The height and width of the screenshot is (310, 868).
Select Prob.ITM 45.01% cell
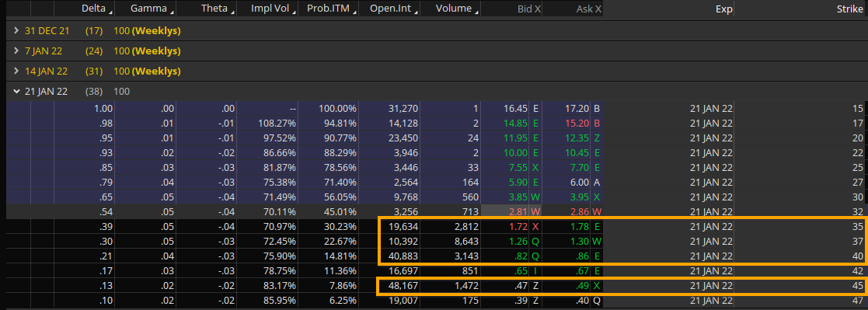point(340,211)
